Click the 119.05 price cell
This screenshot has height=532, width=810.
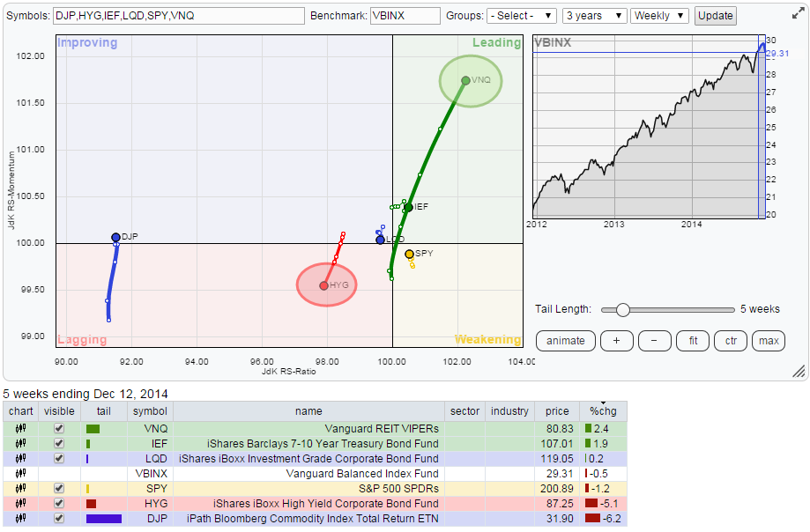pos(557,459)
